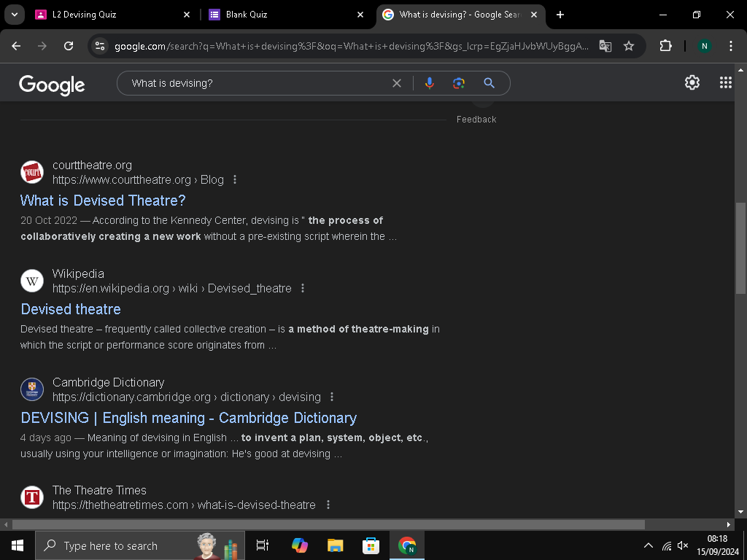Open The Theatre Times result options menu
Viewport: 747px width, 560px height.
(x=328, y=505)
